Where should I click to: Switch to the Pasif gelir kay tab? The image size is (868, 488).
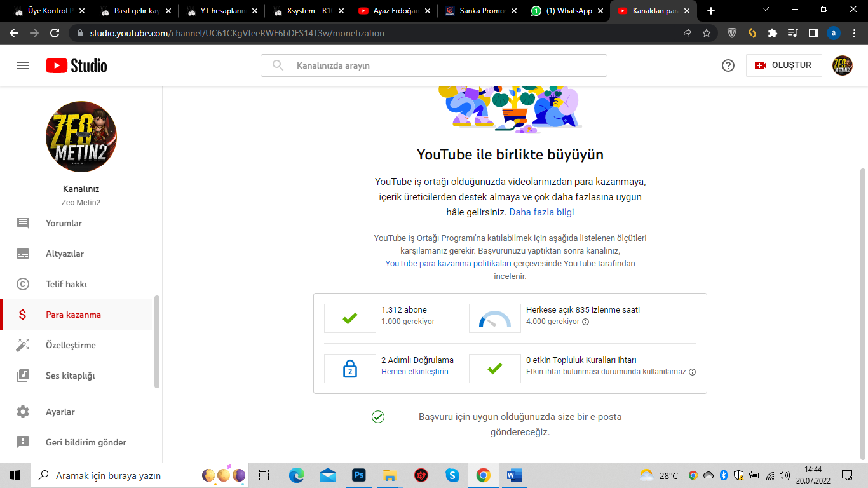pos(135,11)
